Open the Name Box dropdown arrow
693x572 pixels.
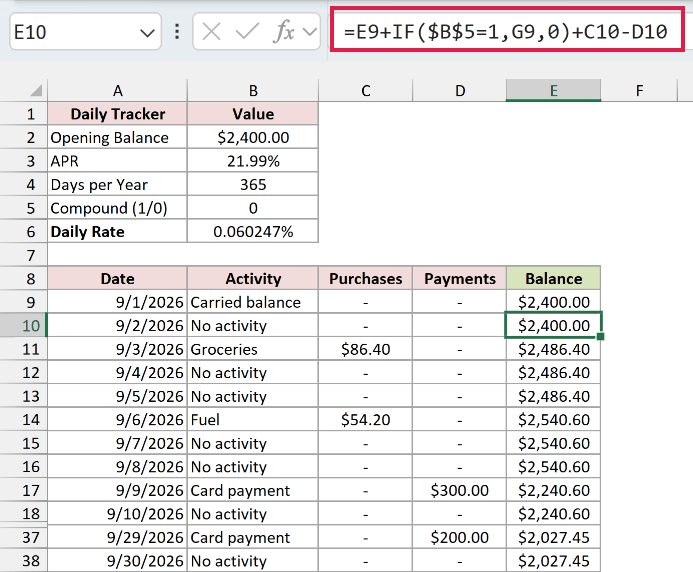point(147,33)
